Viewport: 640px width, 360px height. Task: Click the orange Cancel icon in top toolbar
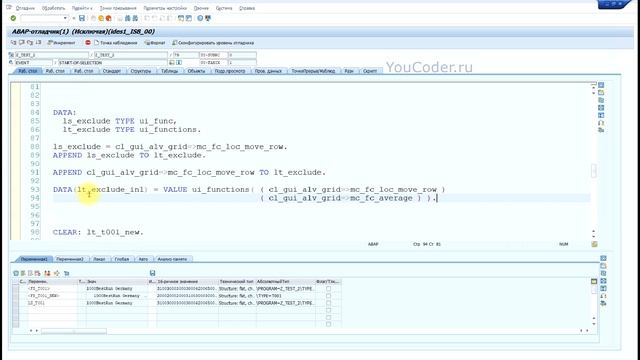tap(109, 18)
